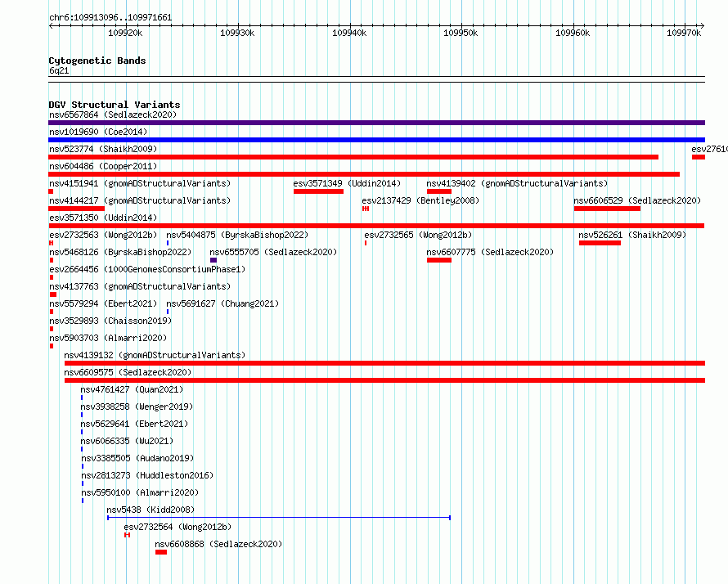This screenshot has width=728, height=584.
Task: Select nsv6555705 (Sedlazeck2020) label
Action: (273, 252)
